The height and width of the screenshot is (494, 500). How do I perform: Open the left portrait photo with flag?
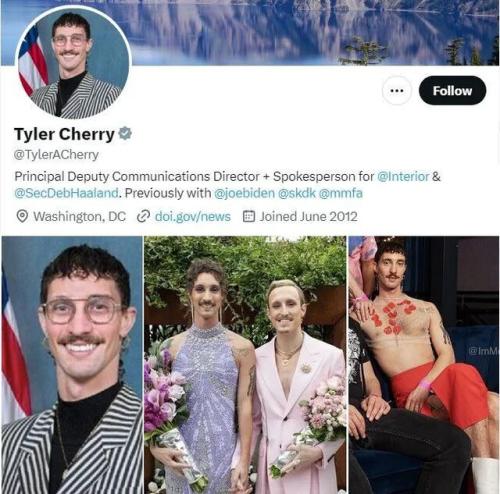[x=72, y=365]
